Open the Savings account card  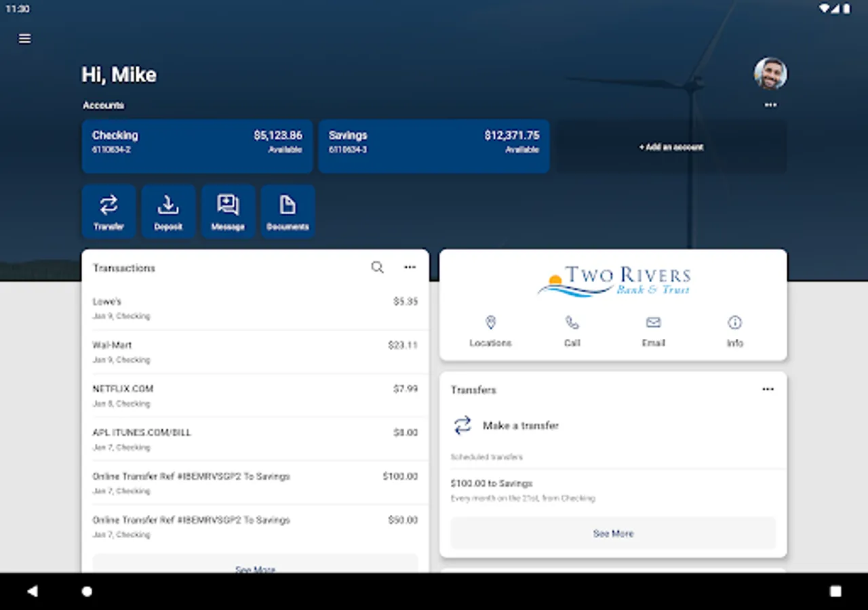pos(434,146)
